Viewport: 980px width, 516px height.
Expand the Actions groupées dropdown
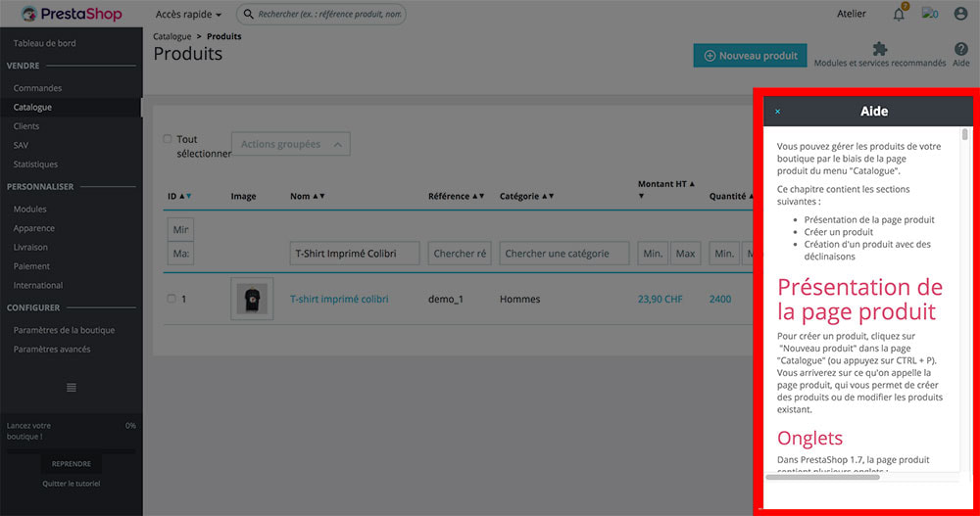pyautogui.click(x=290, y=145)
